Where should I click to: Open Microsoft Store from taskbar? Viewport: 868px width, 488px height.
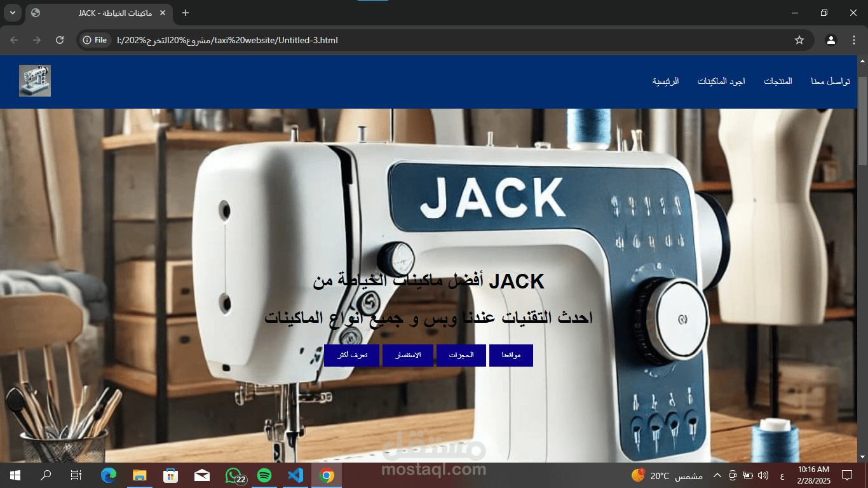(x=170, y=475)
